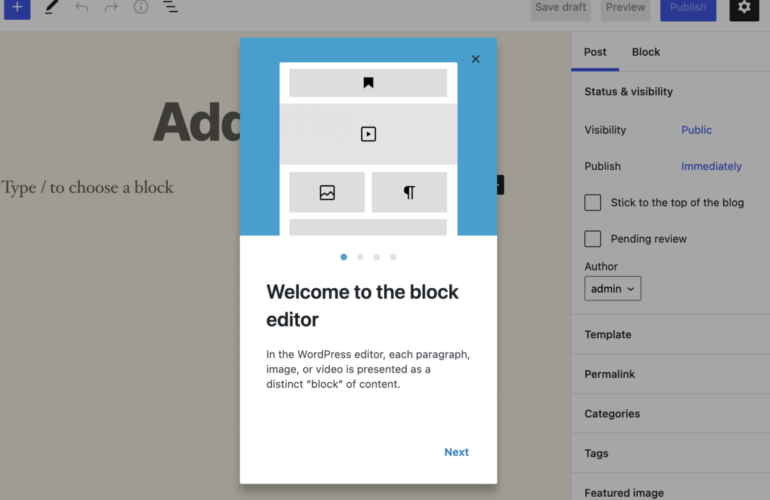Viewport: 770px width, 500px height.
Task: Expand the Permalink panel
Action: click(x=670, y=374)
